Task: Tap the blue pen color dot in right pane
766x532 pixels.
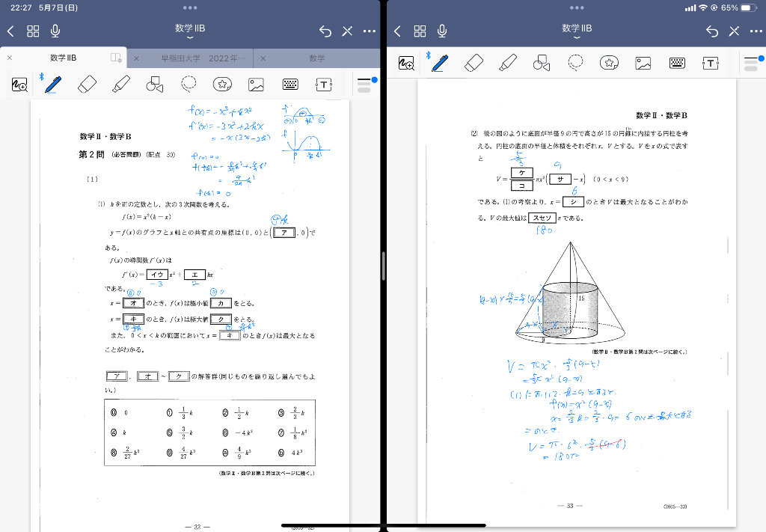Action: pos(760,57)
